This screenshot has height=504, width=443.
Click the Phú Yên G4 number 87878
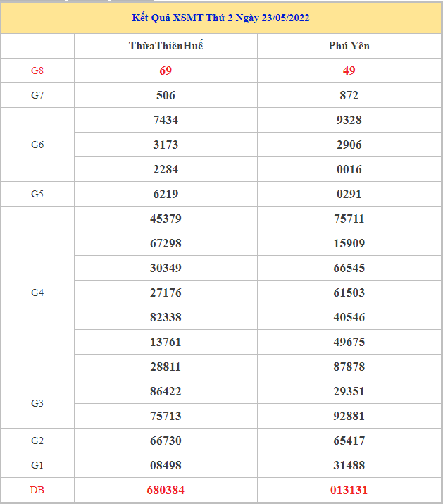point(349,367)
